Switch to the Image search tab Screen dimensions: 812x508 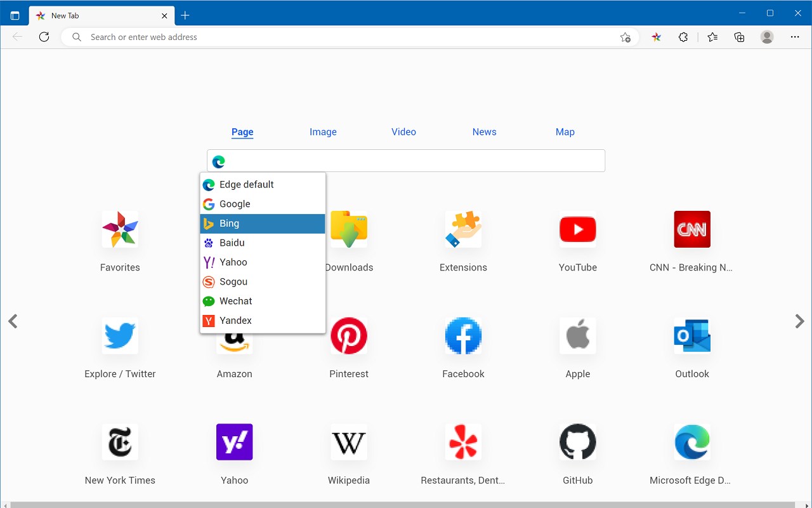click(323, 132)
